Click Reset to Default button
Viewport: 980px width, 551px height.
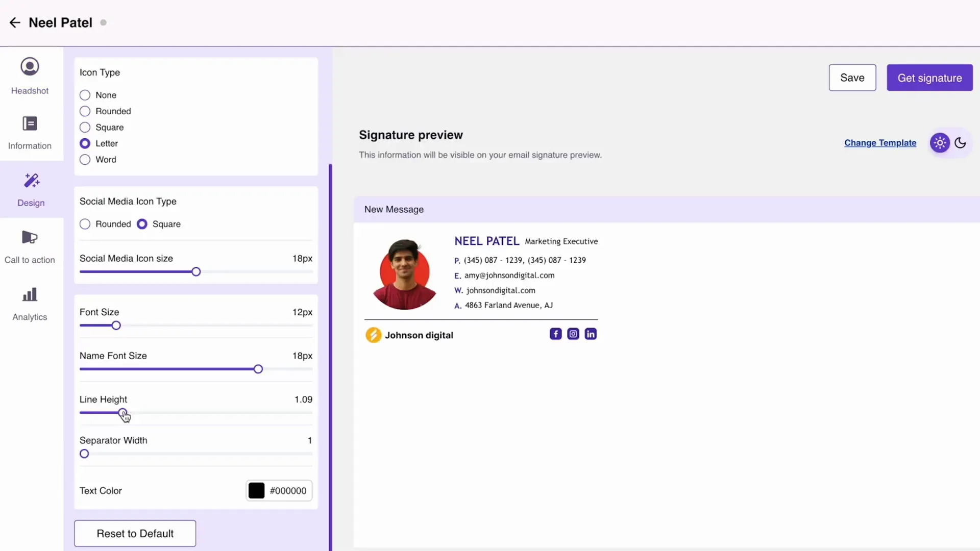pos(135,534)
